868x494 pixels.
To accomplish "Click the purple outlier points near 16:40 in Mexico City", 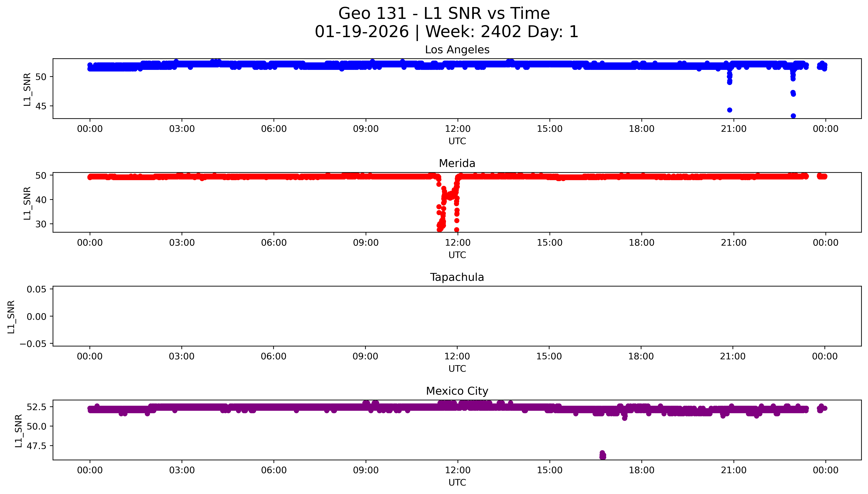I will [602, 455].
